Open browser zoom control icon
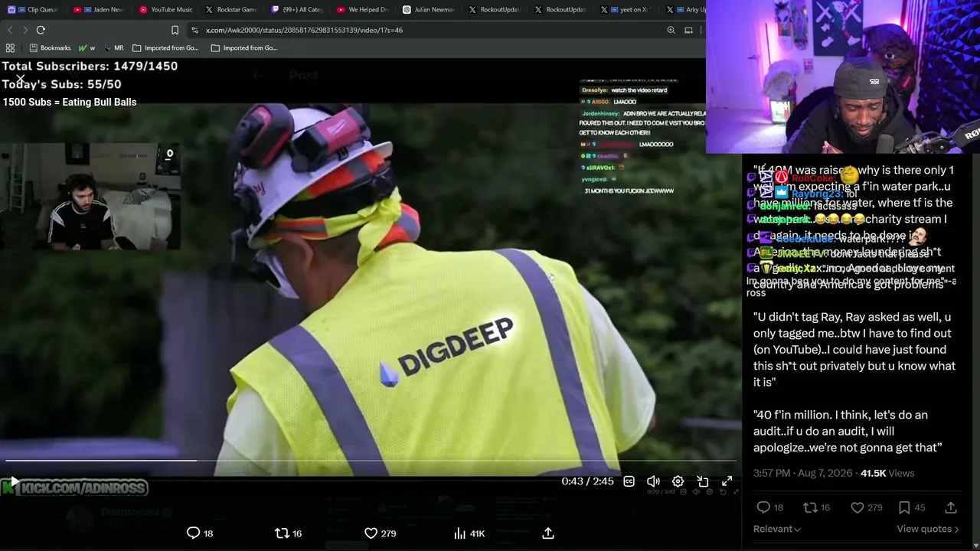The width and height of the screenshot is (980, 551). [x=671, y=30]
